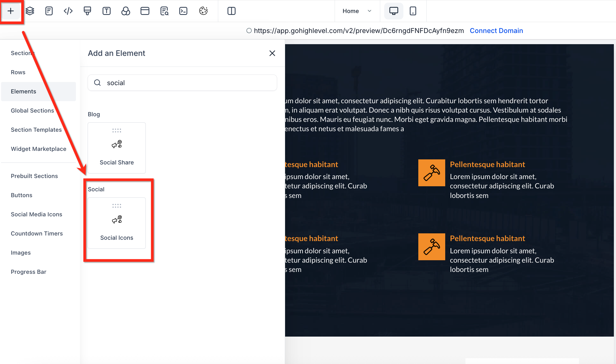Select the Social Icons element card

117,223
